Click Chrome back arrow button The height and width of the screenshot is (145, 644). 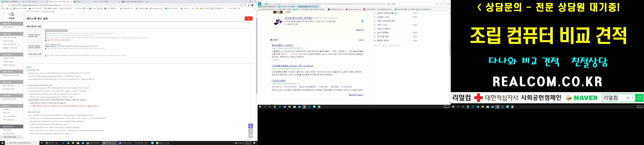click(x=2, y=5)
